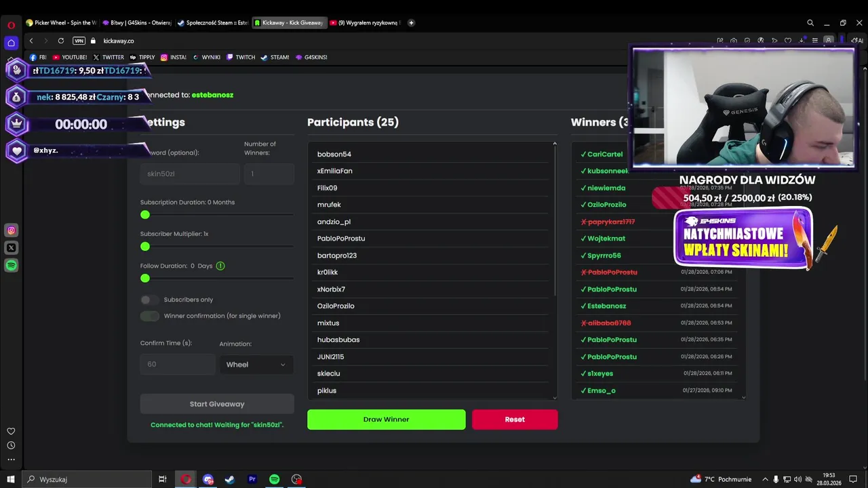Open Windows Start menu
868x488 pixels.
point(11,479)
